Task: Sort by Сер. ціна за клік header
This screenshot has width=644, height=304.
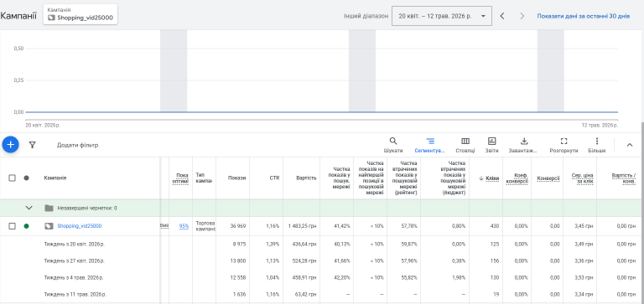Action: pos(582,178)
